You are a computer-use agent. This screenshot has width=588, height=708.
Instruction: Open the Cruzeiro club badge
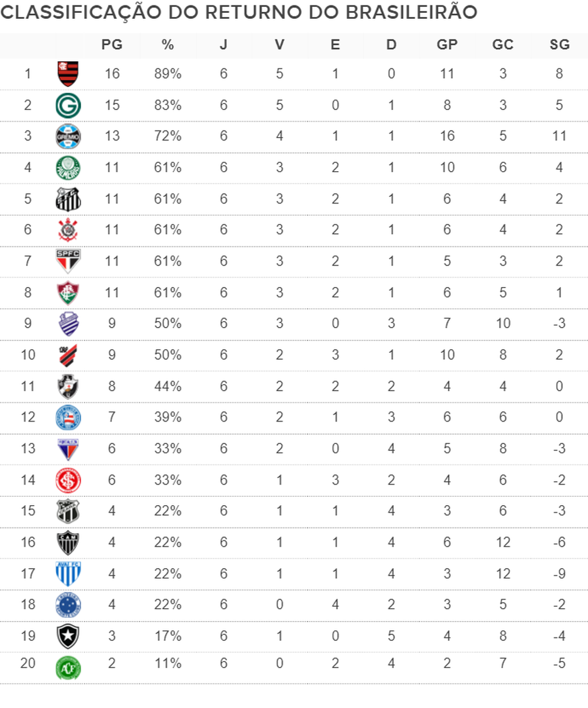point(68,605)
